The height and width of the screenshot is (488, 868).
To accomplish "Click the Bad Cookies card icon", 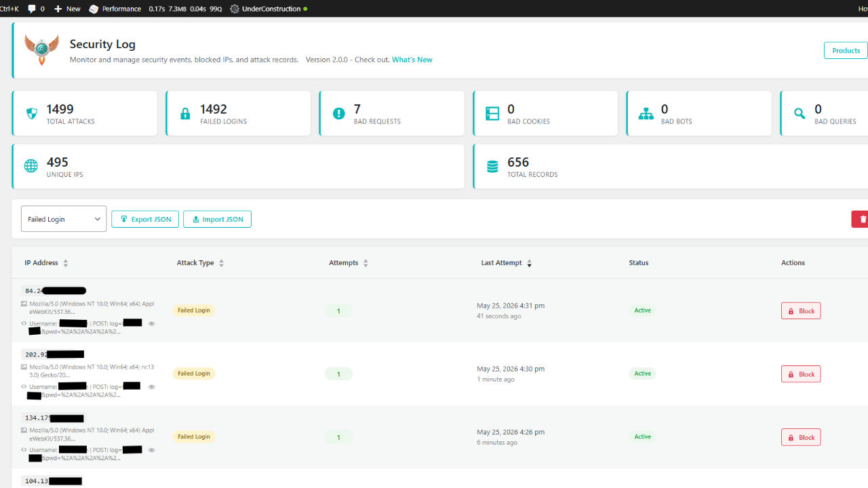I will pyautogui.click(x=492, y=114).
